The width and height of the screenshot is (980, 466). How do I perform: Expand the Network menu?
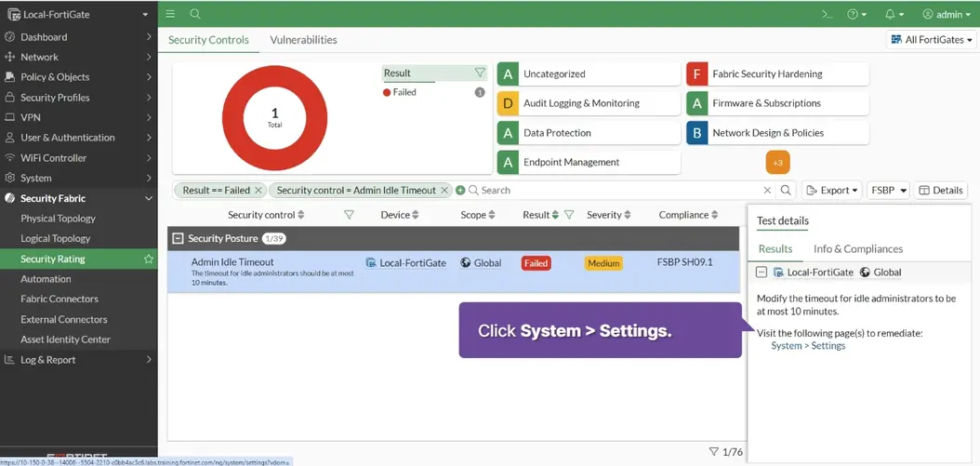tap(79, 57)
